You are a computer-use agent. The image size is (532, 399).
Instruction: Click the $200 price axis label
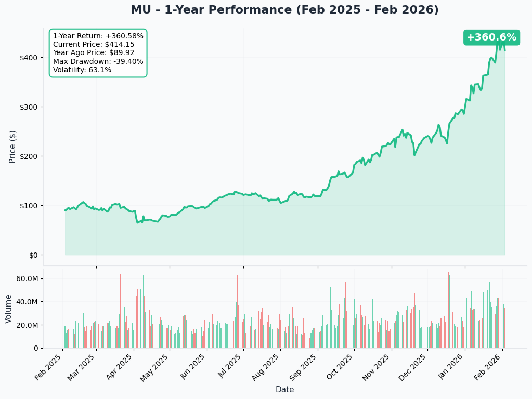coord(29,156)
